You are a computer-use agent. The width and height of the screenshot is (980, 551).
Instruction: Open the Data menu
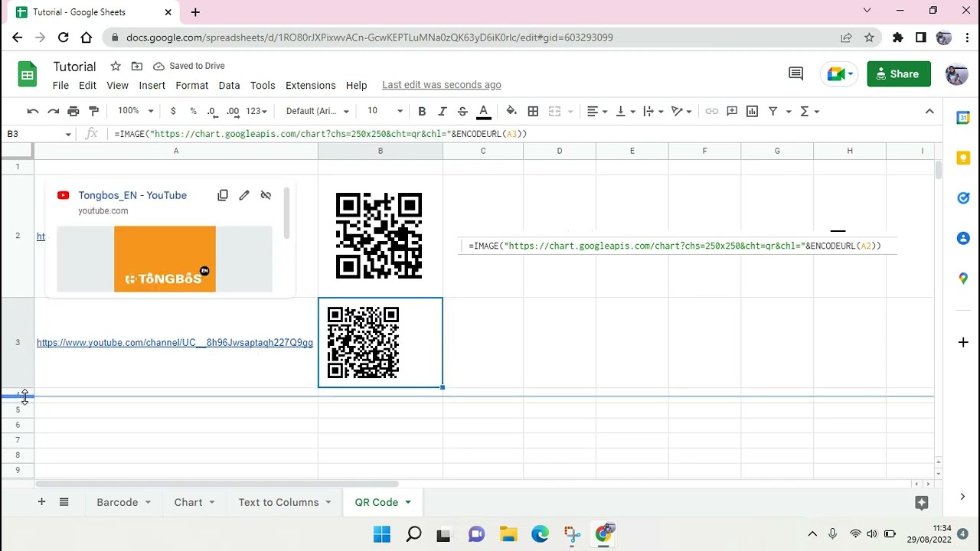[x=229, y=85]
